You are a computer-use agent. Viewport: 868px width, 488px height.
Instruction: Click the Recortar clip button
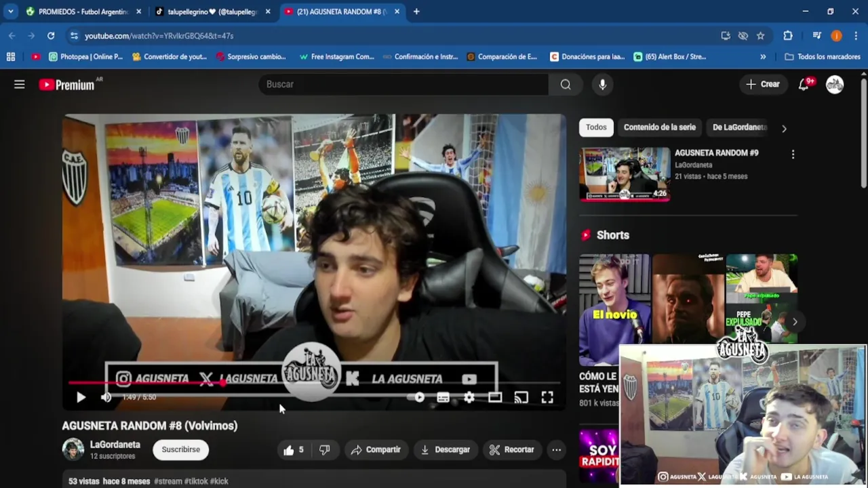click(512, 449)
